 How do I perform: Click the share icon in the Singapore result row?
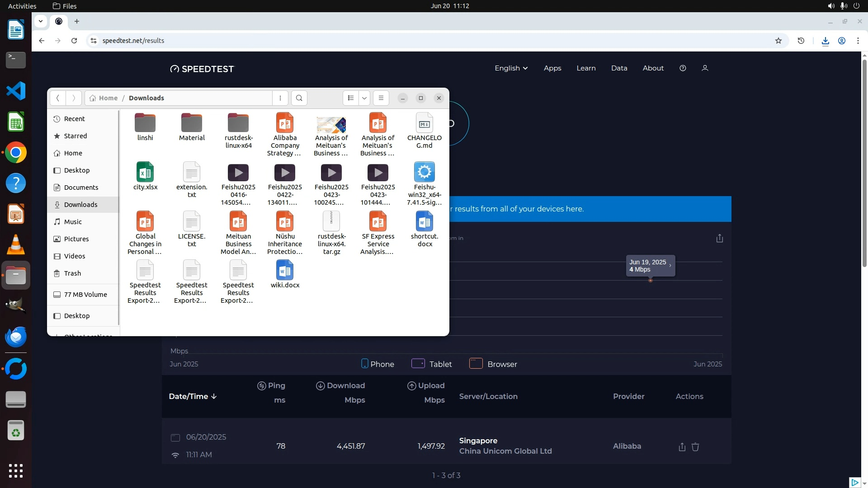[x=682, y=447]
